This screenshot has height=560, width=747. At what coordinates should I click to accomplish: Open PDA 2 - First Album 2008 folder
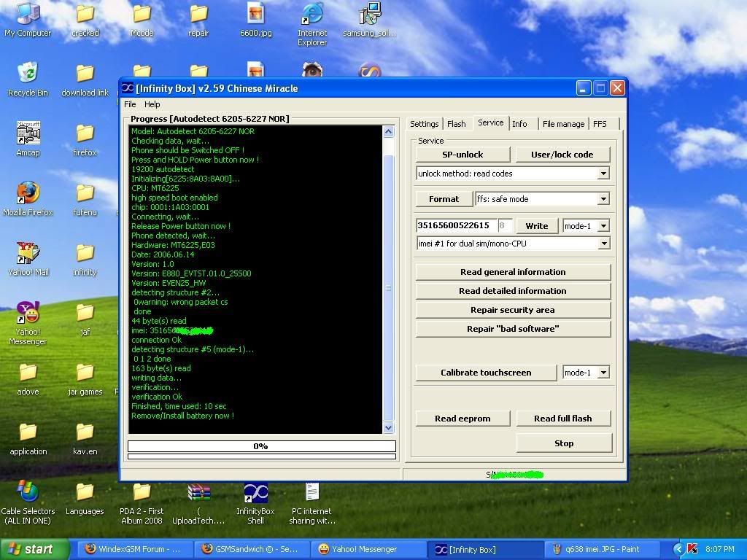pos(142,503)
